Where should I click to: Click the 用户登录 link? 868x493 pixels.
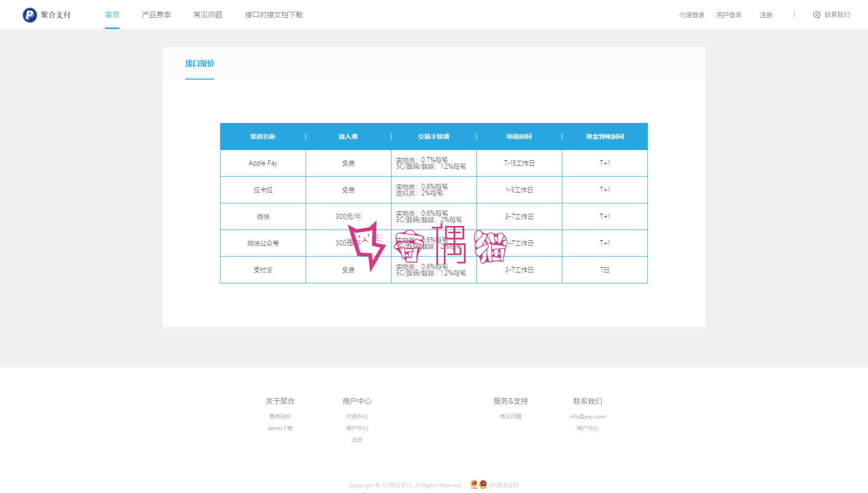coord(729,15)
